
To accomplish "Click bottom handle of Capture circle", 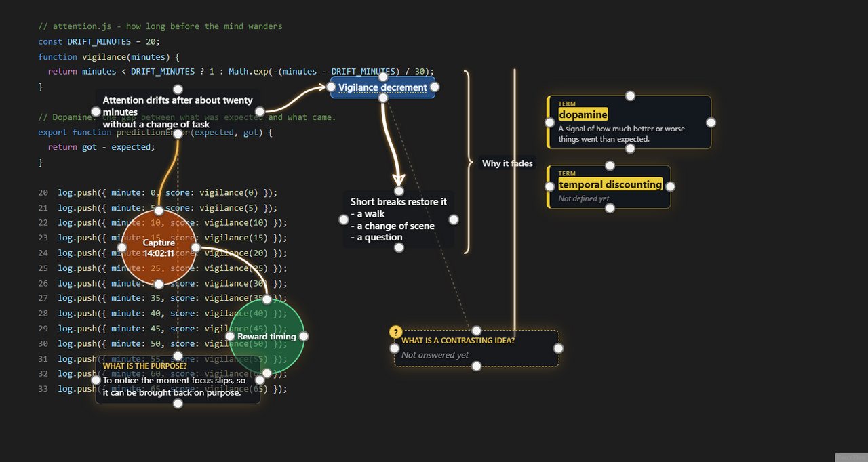I will 159,285.
